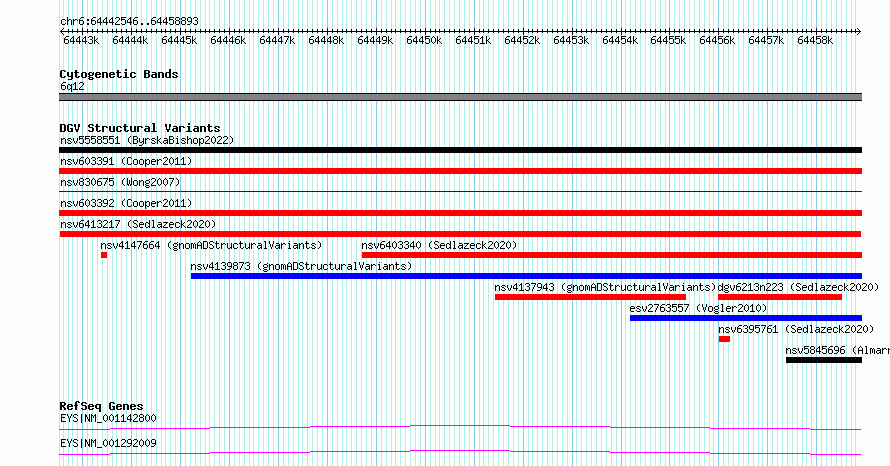Click the 64443k ruler tick label
The image size is (890, 466).
click(x=81, y=41)
